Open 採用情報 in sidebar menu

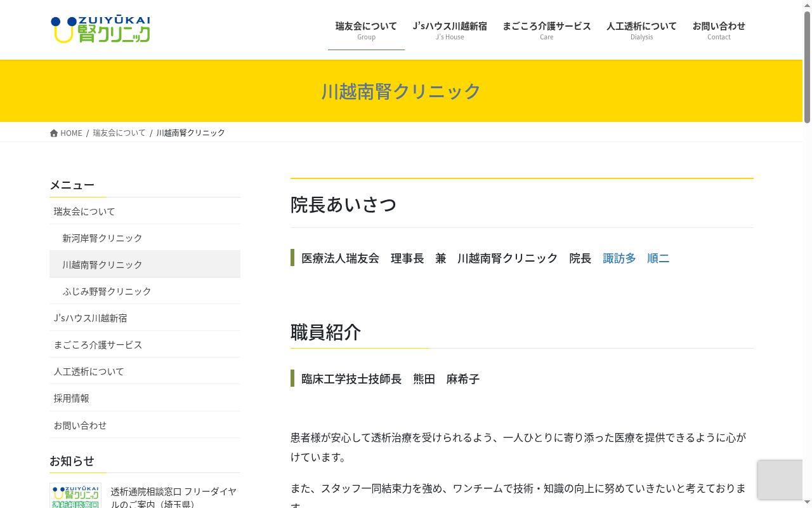pyautogui.click(x=145, y=398)
